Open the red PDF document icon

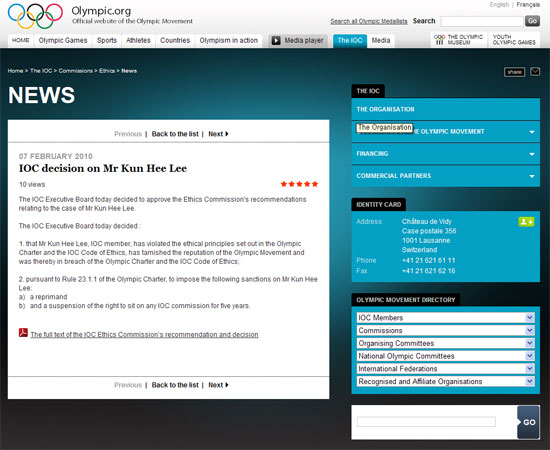tap(24, 333)
